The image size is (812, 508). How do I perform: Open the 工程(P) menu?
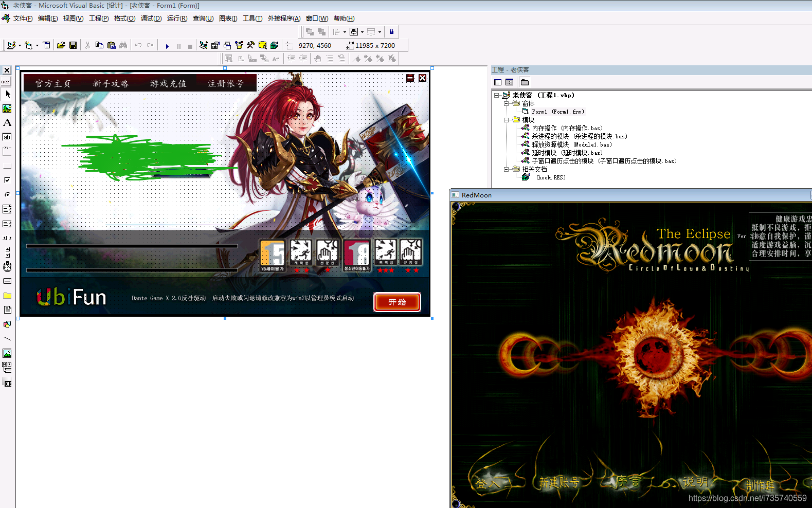99,19
